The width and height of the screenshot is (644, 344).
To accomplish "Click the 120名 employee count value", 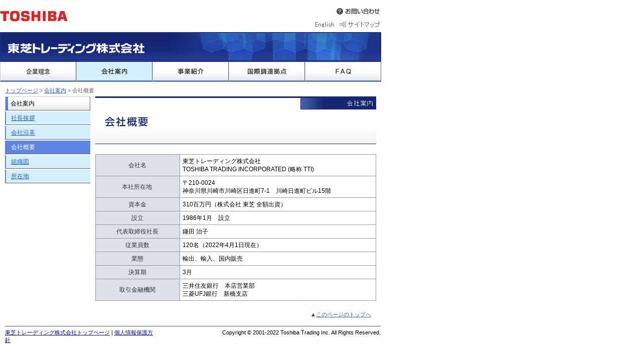I will [222, 245].
